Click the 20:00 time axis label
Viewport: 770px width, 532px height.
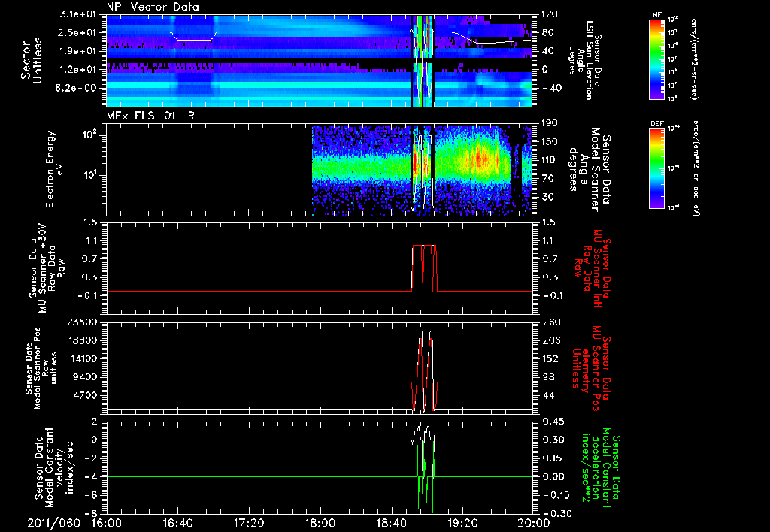[x=534, y=523]
